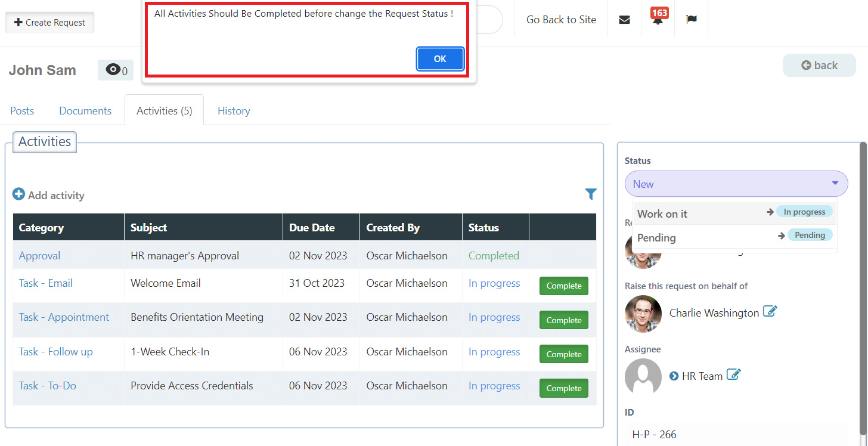Open the activities filter funnel icon

coord(590,194)
